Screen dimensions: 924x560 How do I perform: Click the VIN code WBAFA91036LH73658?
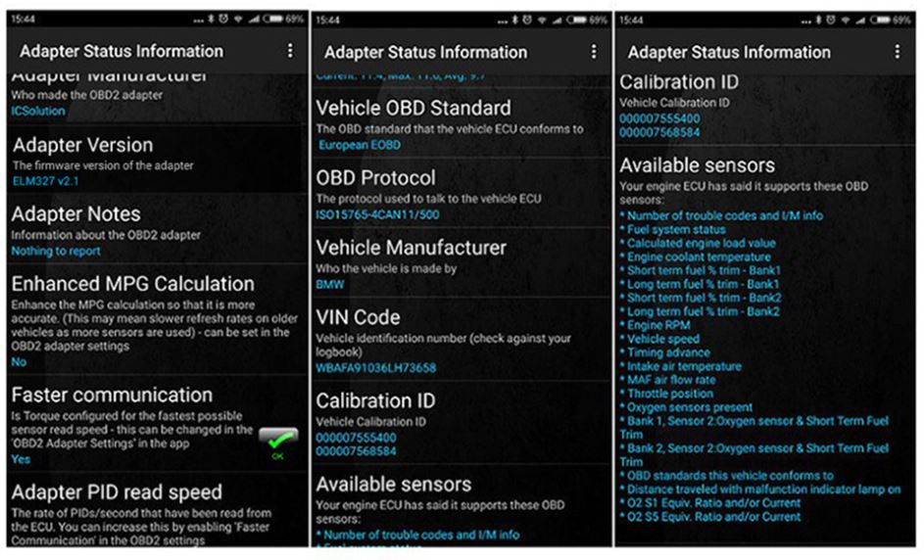pyautogui.click(x=375, y=368)
